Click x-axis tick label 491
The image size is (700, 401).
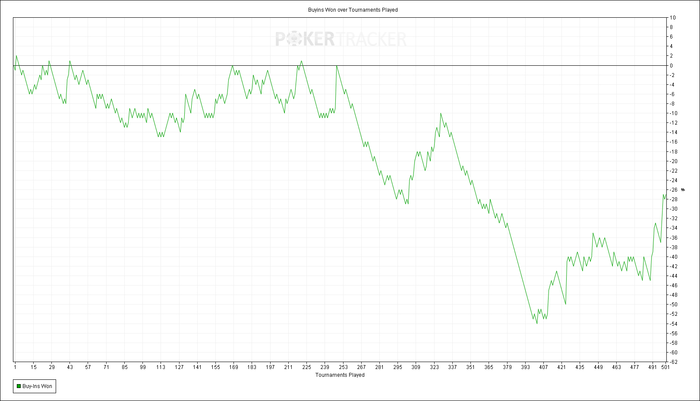pyautogui.click(x=653, y=367)
